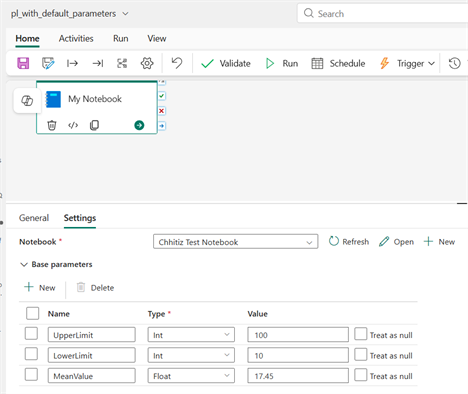The height and width of the screenshot is (394, 468).
Task: Open the View tab
Action: click(157, 39)
